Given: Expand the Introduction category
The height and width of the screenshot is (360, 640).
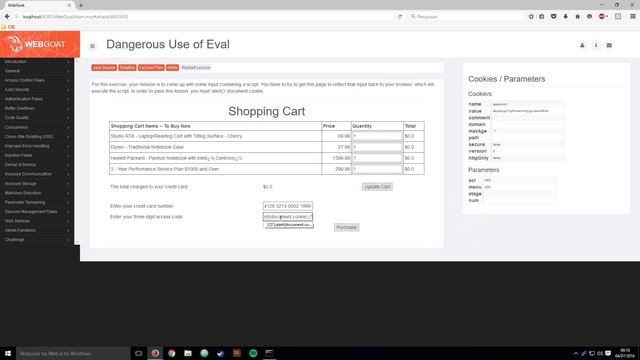Looking at the screenshot, I should [x=37, y=62].
